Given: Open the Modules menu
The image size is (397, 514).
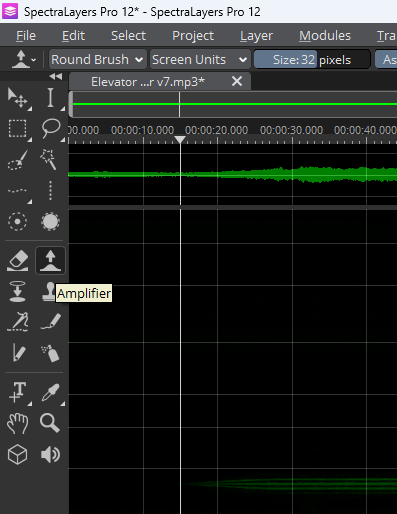Looking at the screenshot, I should coord(325,36).
